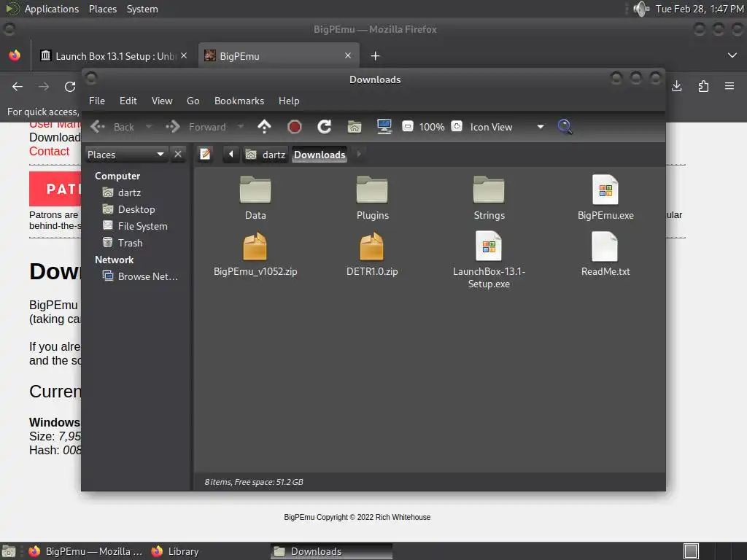Select BigPEmu_v1052.zip archive
This screenshot has width=747, height=560.
tap(255, 254)
